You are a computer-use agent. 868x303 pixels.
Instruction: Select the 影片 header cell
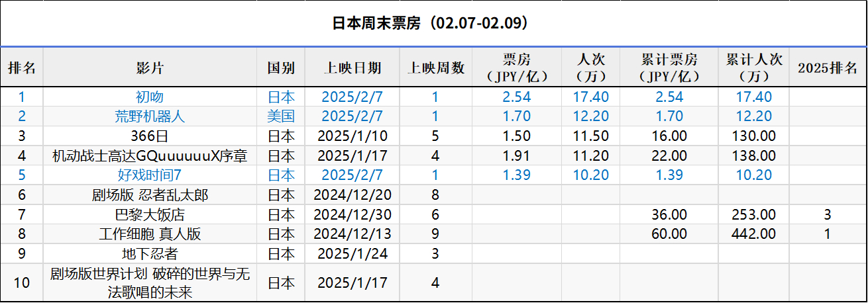(150, 67)
